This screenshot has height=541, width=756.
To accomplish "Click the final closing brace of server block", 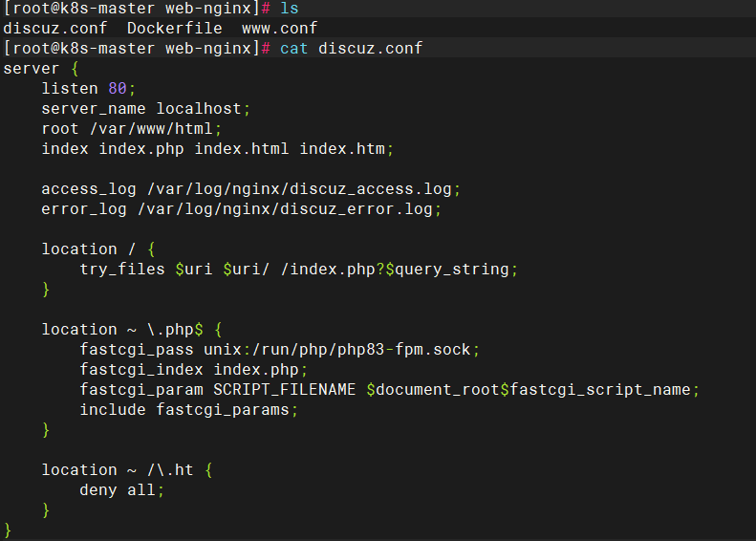I will 8,530.
